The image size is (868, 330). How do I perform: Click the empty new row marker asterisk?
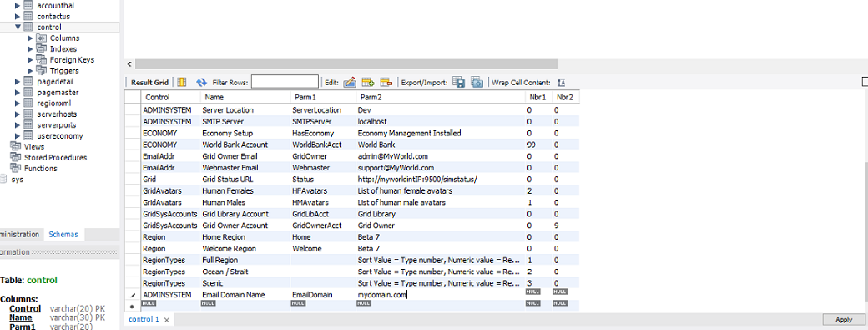[132, 306]
